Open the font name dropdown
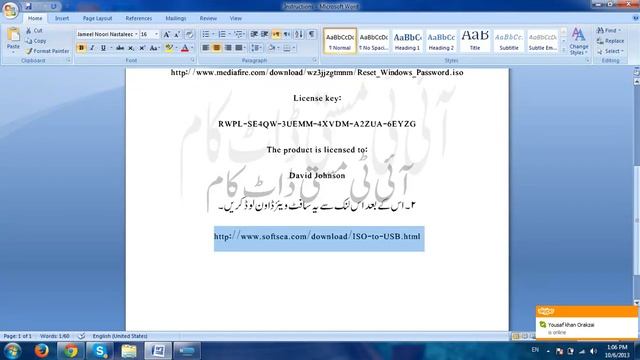640x360 pixels. point(136,35)
